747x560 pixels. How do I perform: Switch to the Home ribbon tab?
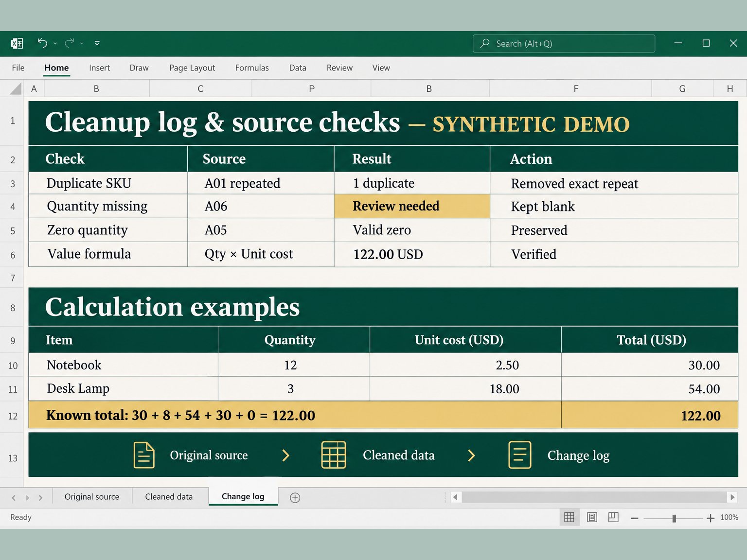[x=56, y=68]
